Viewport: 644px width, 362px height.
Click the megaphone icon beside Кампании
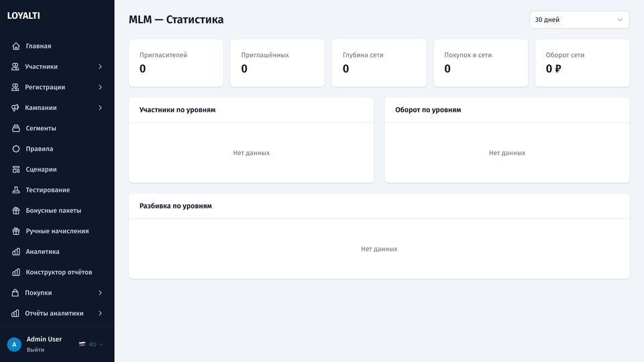pyautogui.click(x=15, y=107)
